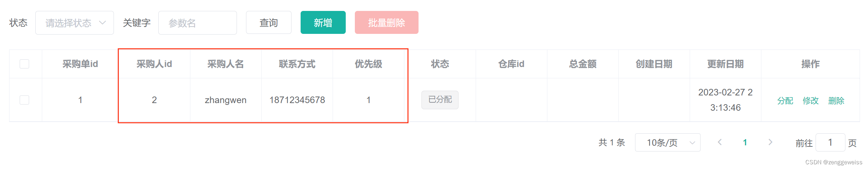Click the 分配 link in row
868x169 pixels.
[x=785, y=101]
